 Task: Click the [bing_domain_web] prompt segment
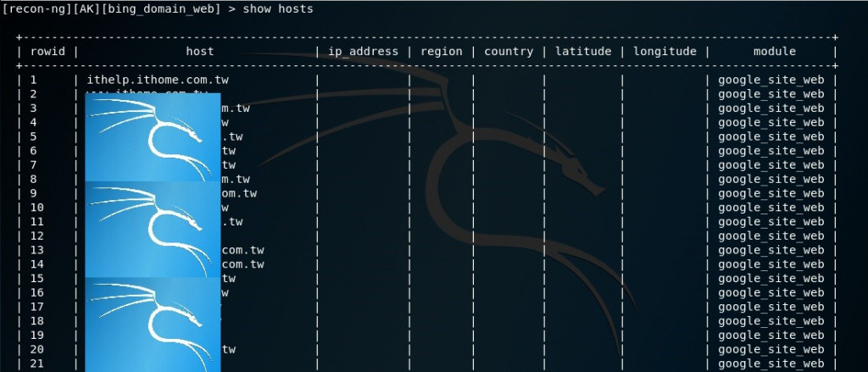[x=160, y=9]
